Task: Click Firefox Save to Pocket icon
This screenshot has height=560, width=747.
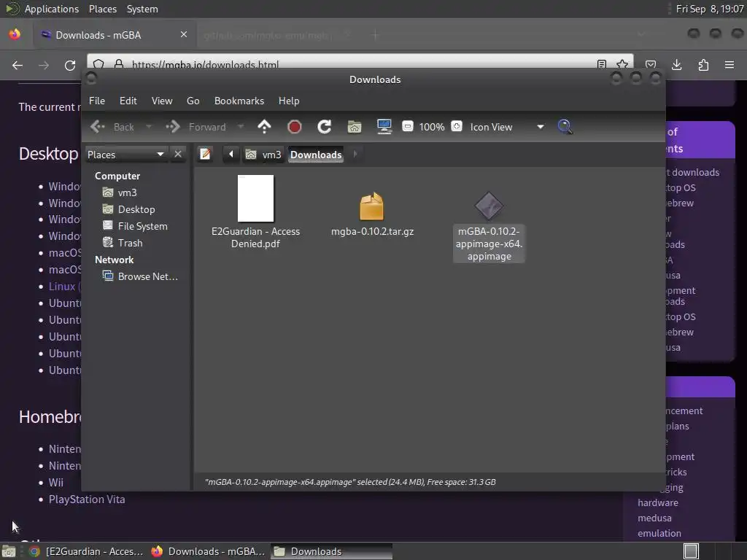Action: (x=651, y=65)
